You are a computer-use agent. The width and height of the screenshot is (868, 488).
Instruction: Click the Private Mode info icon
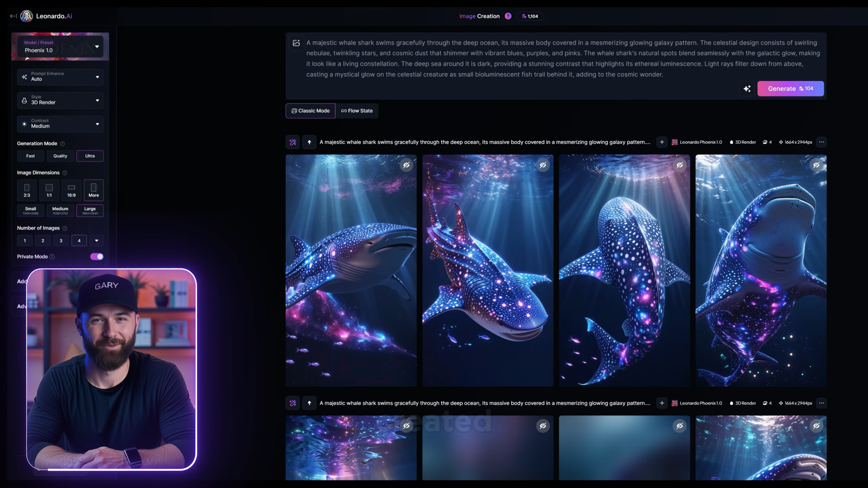coord(52,256)
